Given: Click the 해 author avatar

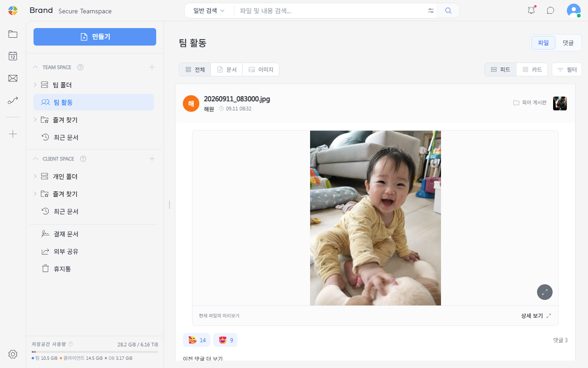Looking at the screenshot, I should 191,103.
